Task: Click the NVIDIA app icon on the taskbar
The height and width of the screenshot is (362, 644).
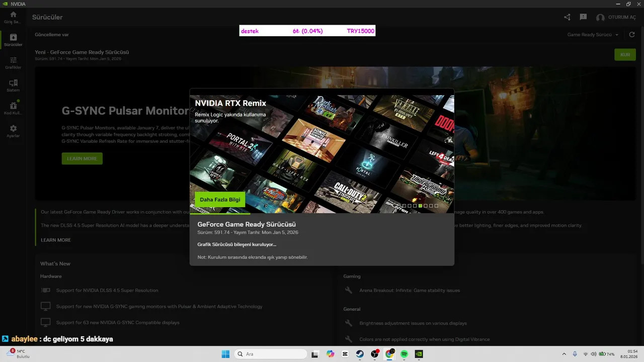Action: [x=419, y=354]
